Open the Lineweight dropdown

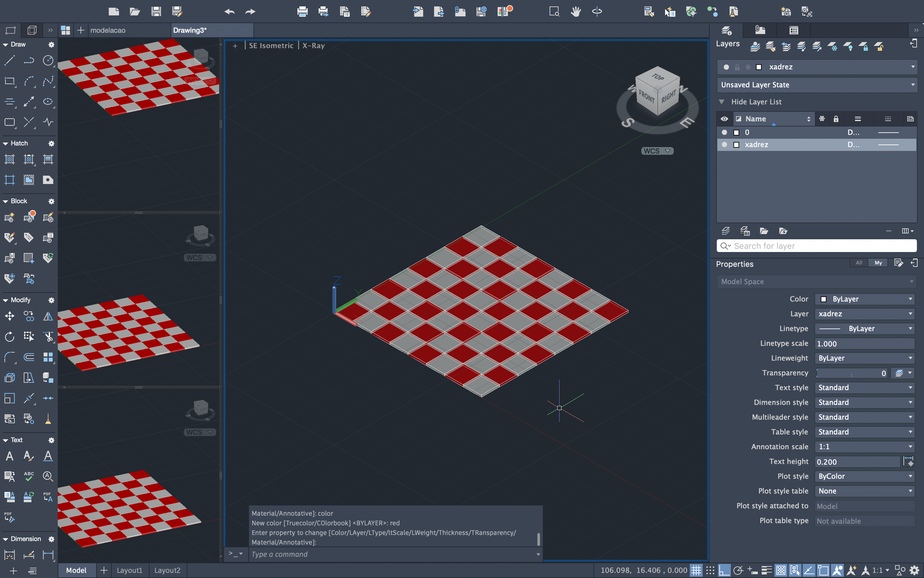point(864,358)
